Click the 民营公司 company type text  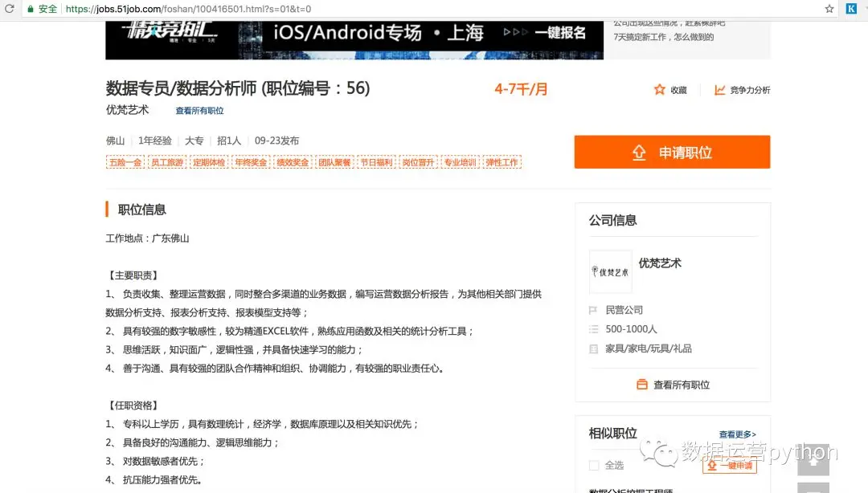[x=624, y=311]
